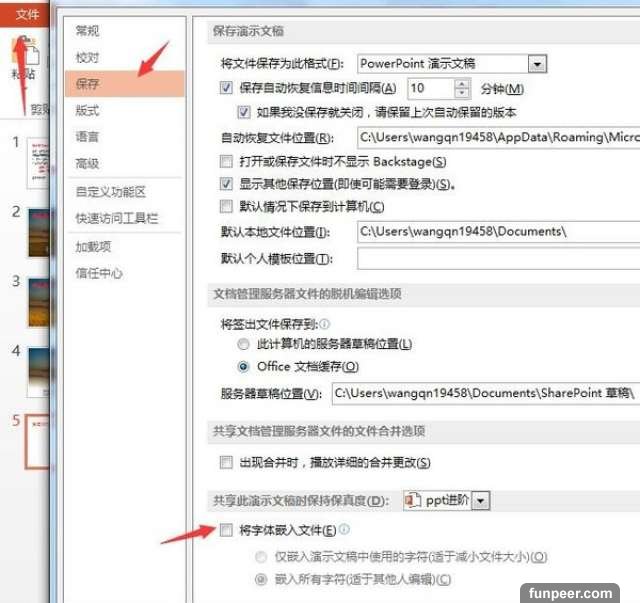Expand the ppt进阶 presentation dropdown arrow

483,500
